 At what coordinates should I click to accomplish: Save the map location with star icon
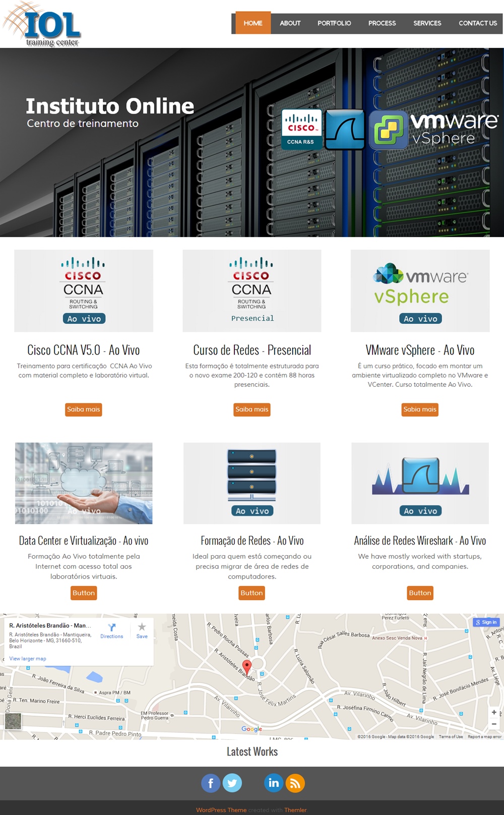[x=142, y=631]
